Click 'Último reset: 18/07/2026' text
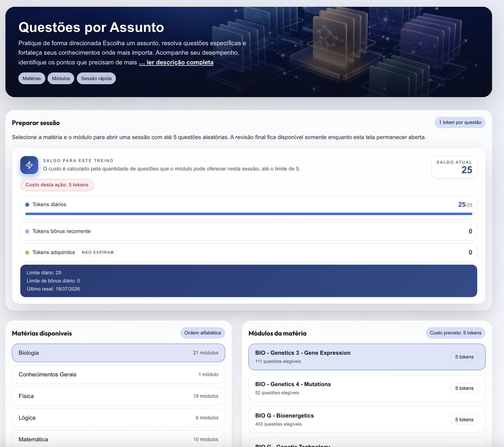Viewport: 504px width, 447px height. pos(53,289)
